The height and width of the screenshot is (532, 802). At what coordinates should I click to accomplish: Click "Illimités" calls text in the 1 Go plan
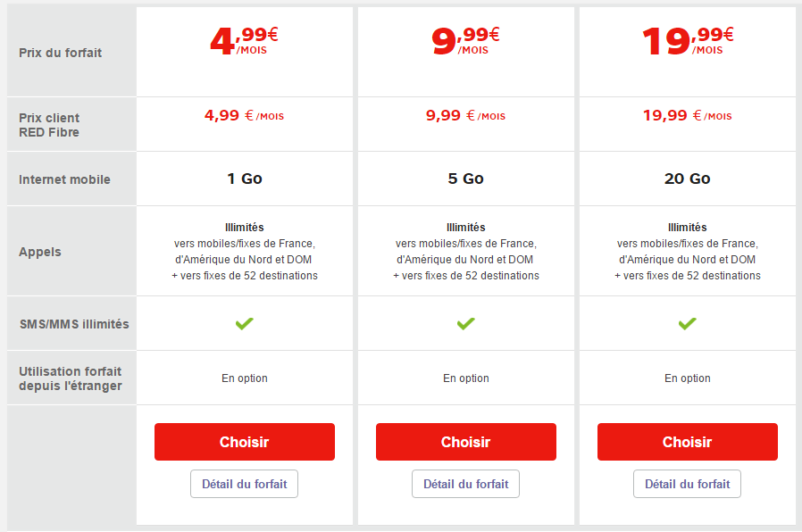(x=244, y=228)
